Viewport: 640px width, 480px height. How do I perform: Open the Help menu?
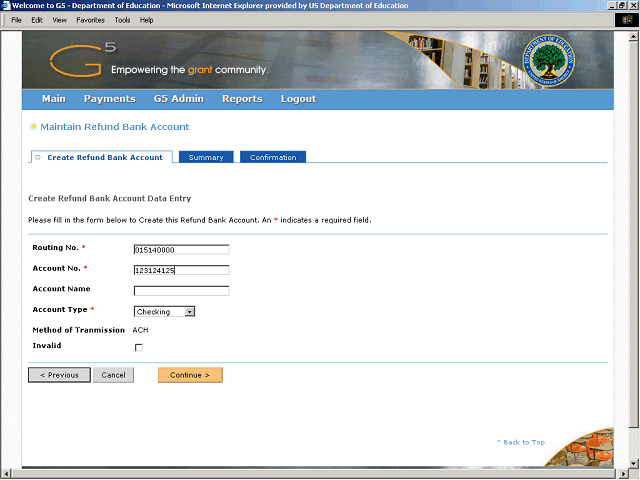[146, 20]
